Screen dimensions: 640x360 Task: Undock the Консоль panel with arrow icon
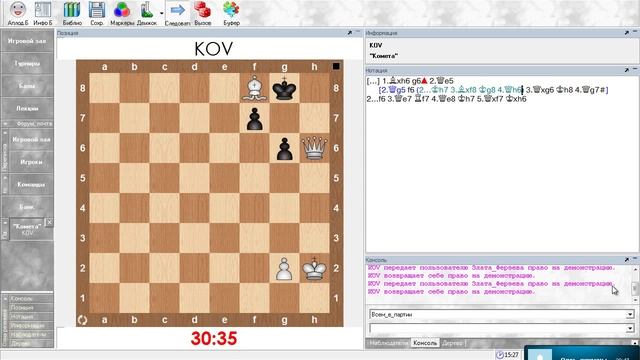pyautogui.click(x=627, y=260)
